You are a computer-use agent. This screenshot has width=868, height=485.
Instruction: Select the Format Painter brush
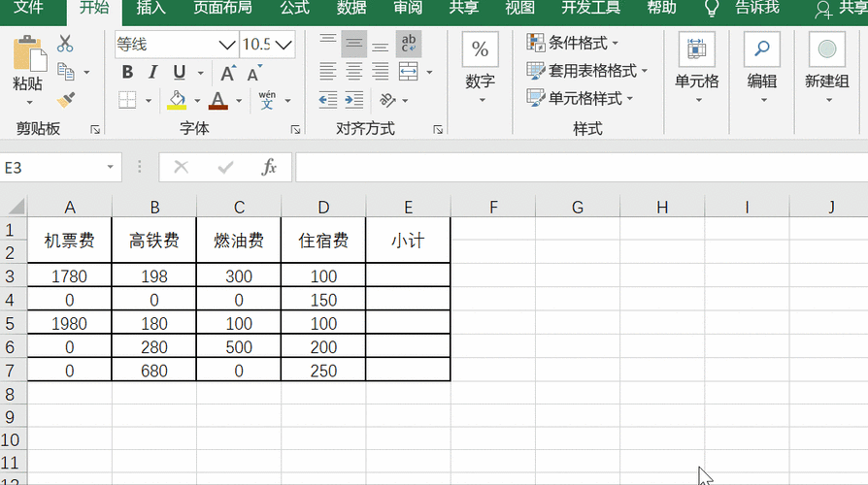point(66,100)
